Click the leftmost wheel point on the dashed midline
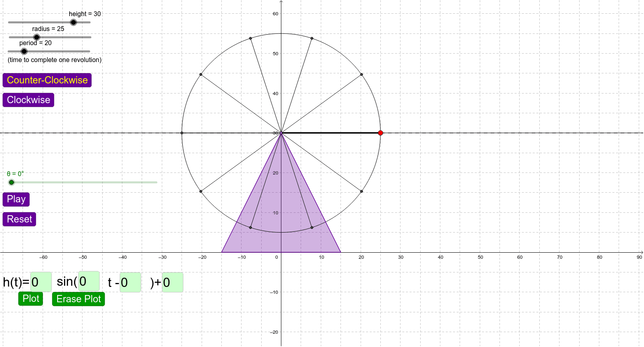Image resolution: width=644 pixels, height=347 pixels. (182, 133)
